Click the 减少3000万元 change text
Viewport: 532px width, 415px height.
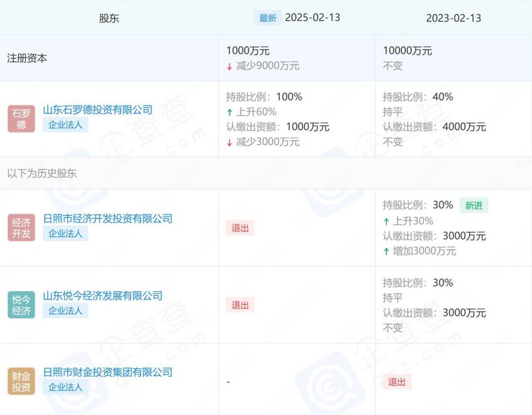[x=268, y=142]
